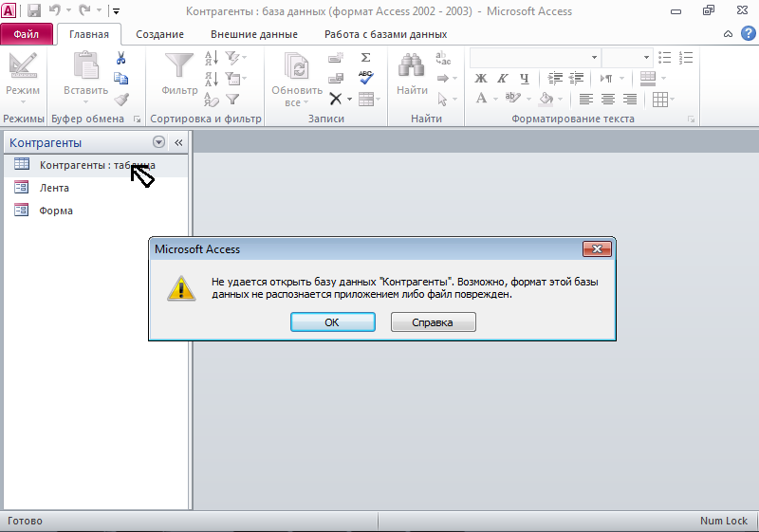Toggle align text right
Screen dimensions: 759x532
click(x=629, y=100)
